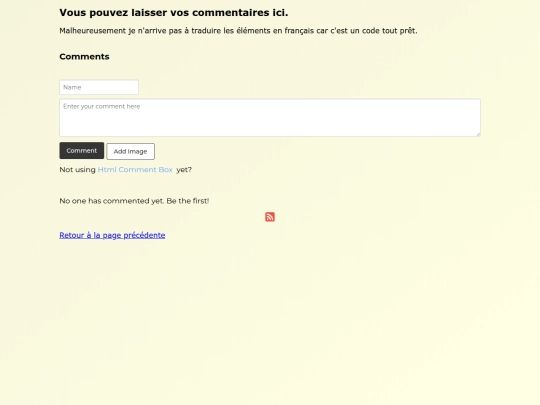Viewport: 540px width, 405px height.
Task: Select the 'Comments' heading text
Action: [x=84, y=56]
